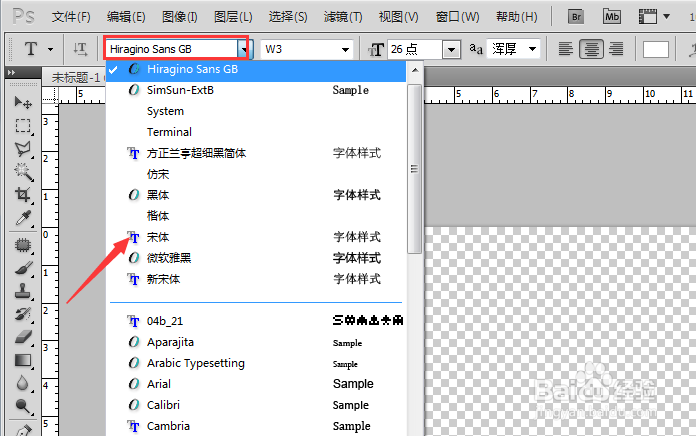Open the 图层(L) menu

point(233,17)
